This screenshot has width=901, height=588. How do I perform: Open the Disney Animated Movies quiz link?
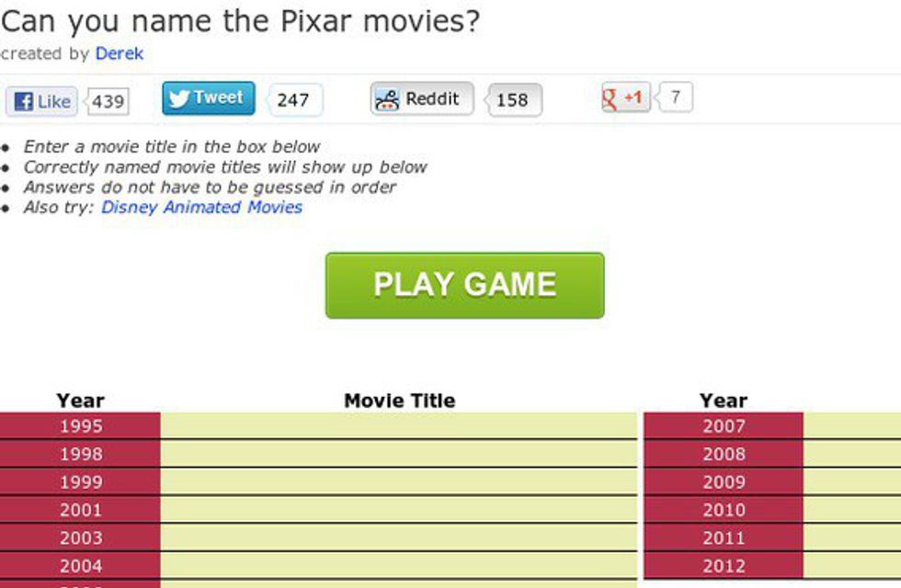click(x=201, y=207)
